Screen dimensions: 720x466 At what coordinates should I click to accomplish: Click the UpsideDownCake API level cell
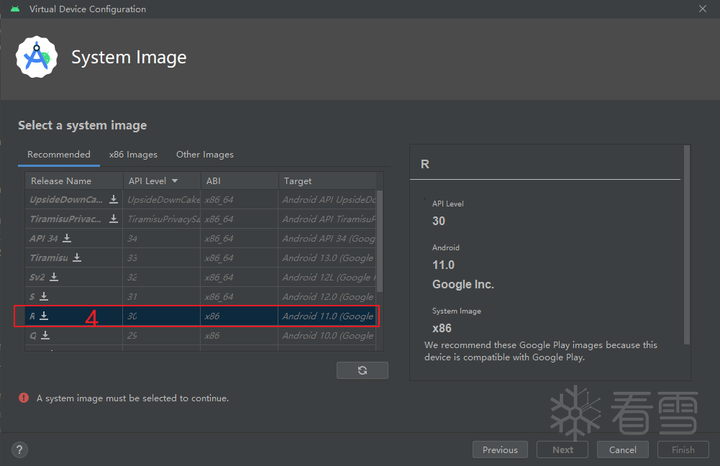pos(162,200)
